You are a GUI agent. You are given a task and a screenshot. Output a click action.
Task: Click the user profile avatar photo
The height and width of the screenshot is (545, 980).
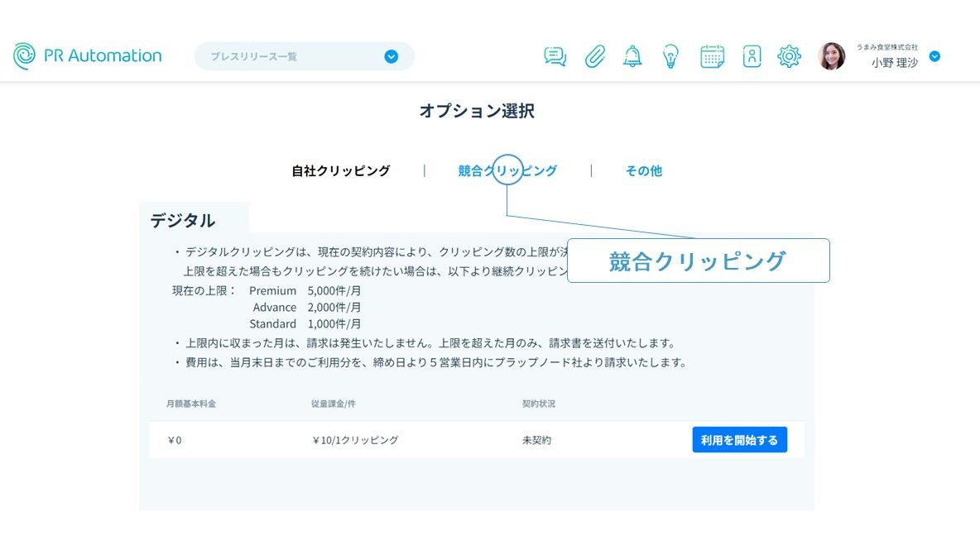[x=831, y=56]
